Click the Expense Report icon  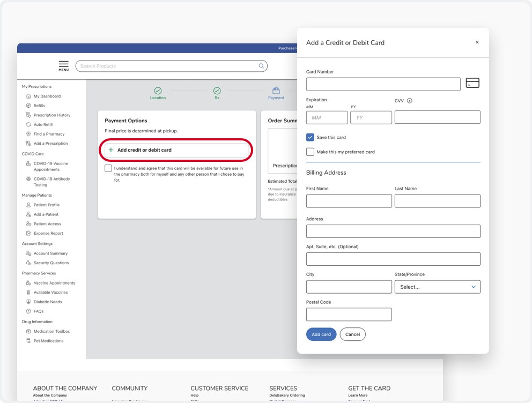28,233
